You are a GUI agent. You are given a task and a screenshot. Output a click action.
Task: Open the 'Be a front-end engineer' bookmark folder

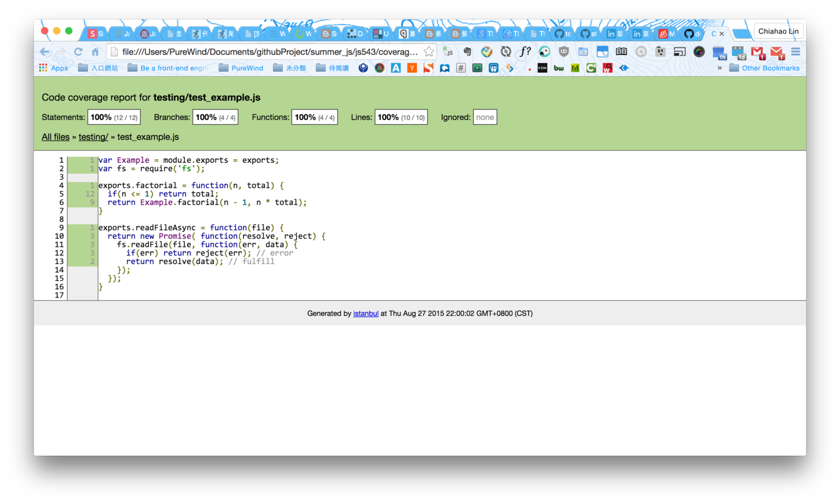tap(167, 68)
